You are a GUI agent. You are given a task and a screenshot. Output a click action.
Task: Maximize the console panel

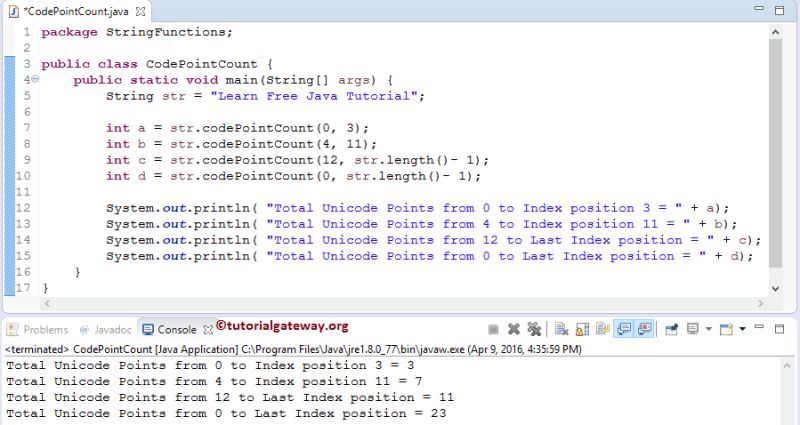[779, 329]
